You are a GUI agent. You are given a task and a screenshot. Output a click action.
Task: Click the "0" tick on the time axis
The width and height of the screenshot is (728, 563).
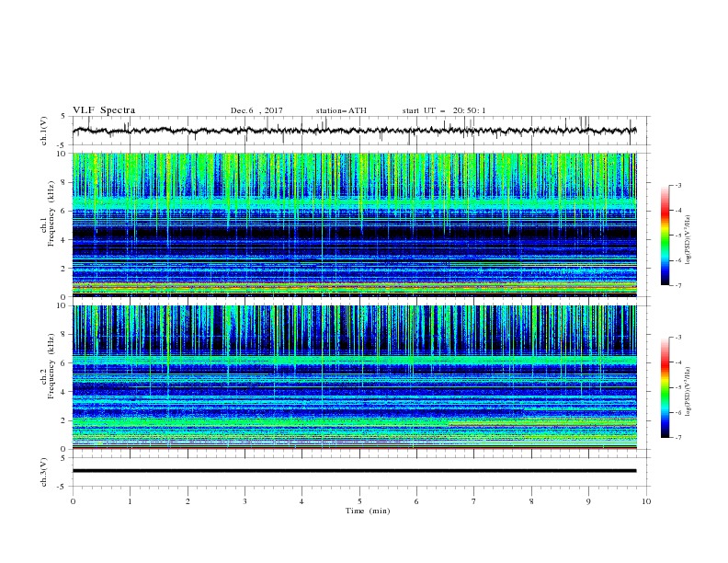coord(73,501)
